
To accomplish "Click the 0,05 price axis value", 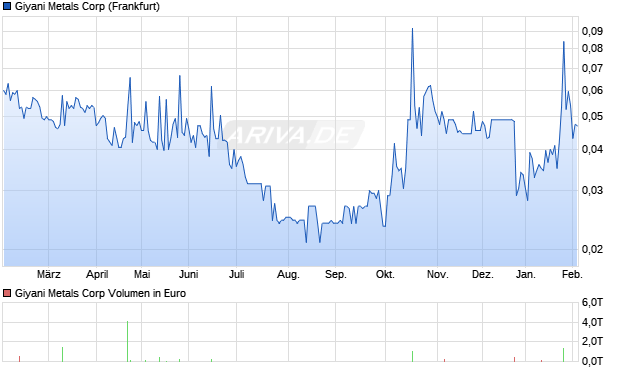I will tap(592, 117).
